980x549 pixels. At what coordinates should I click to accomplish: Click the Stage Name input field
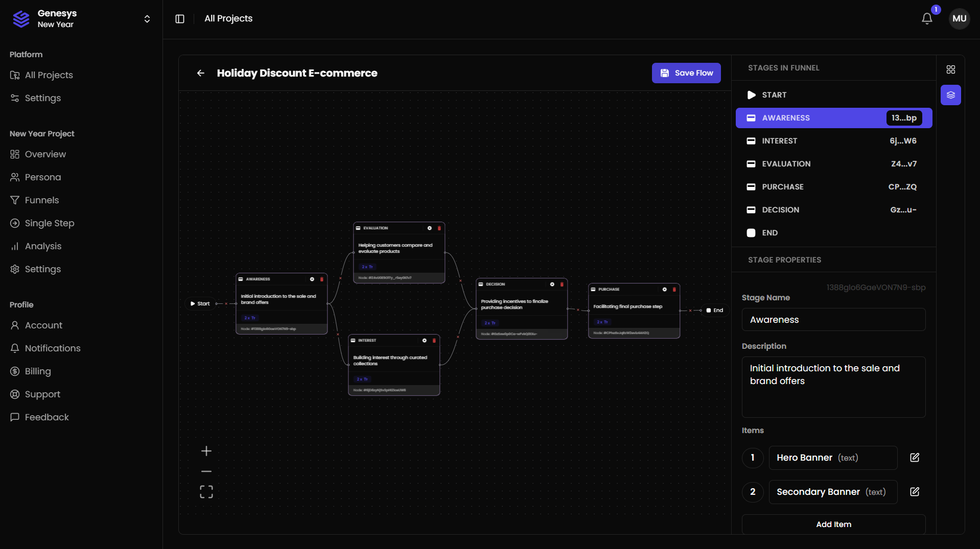pyautogui.click(x=833, y=320)
